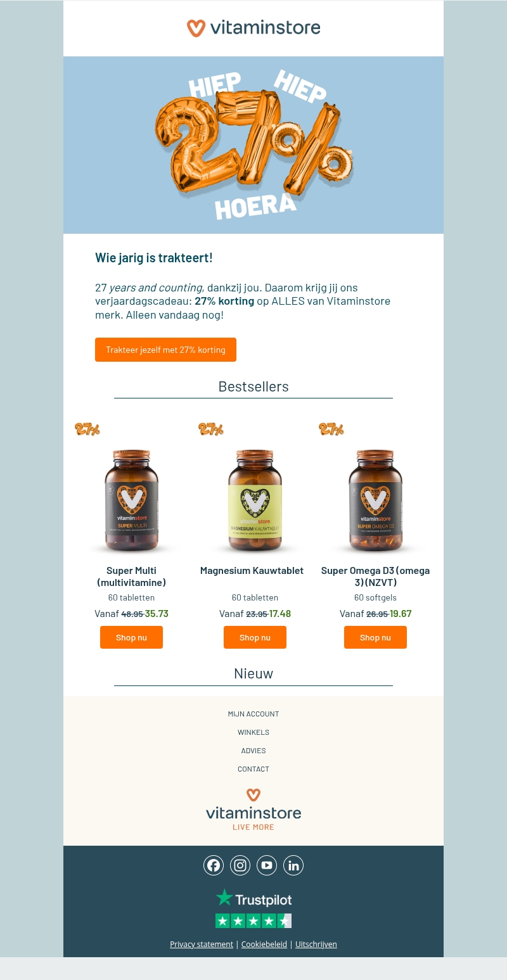Screen dimensions: 507x980
Task: Open Contact menu link
Action: point(253,769)
